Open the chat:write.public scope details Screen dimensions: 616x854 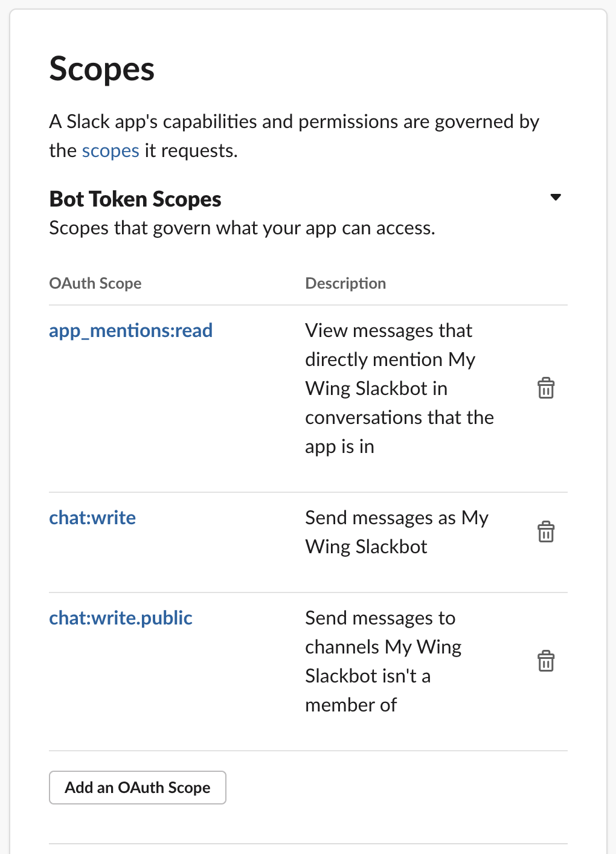(x=120, y=618)
